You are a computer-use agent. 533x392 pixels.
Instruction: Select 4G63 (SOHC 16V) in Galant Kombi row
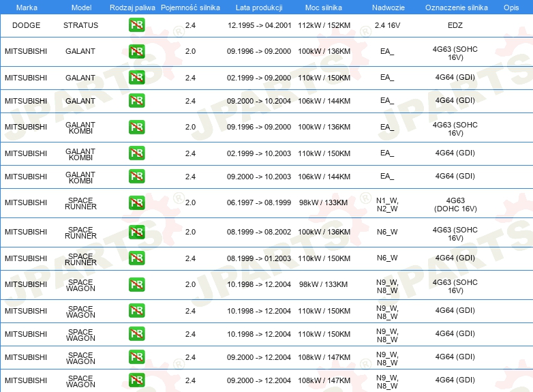point(455,129)
